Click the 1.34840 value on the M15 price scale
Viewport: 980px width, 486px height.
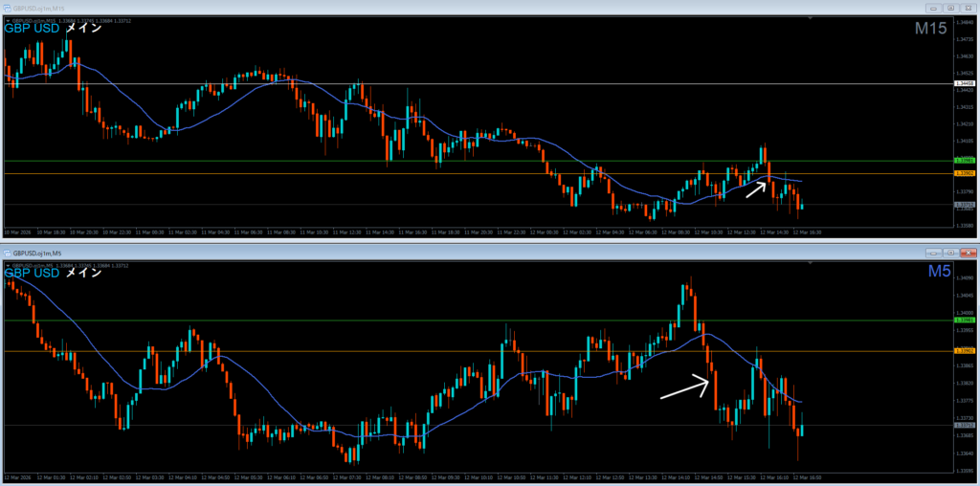pos(965,22)
